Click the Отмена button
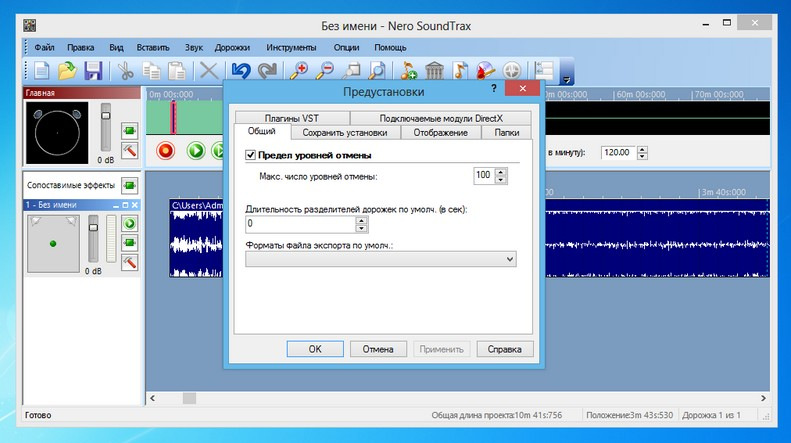This screenshot has width=791, height=443. coord(378,349)
